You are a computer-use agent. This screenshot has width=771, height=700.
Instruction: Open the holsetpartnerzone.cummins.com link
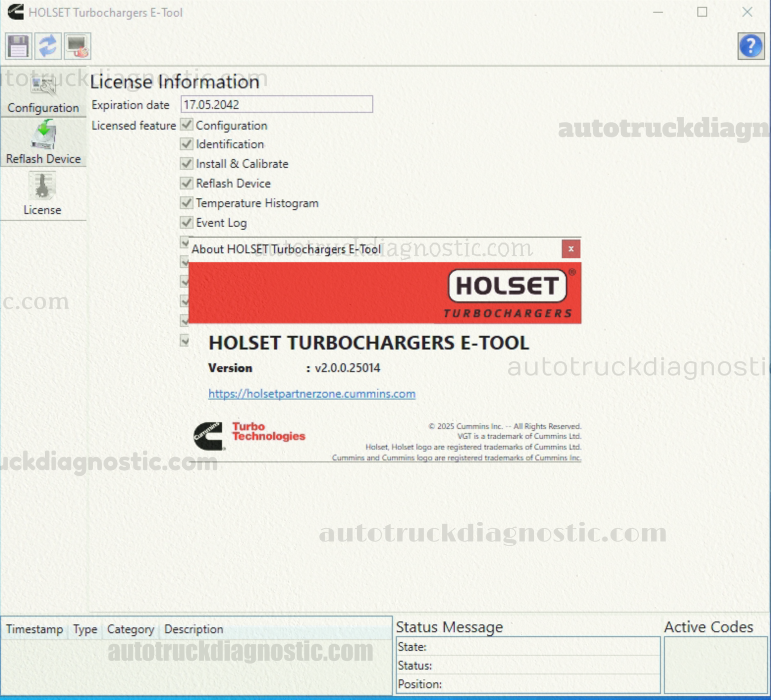[x=312, y=394]
